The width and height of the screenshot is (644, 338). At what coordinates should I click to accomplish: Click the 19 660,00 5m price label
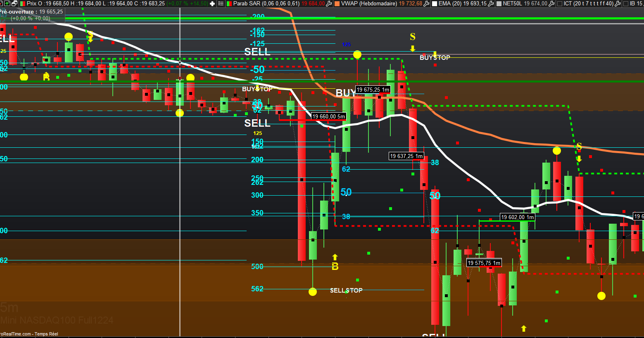click(x=328, y=116)
